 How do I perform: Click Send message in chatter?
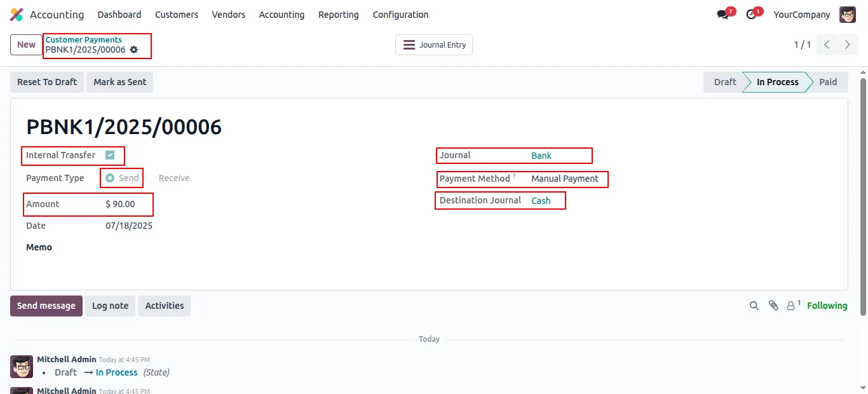click(46, 306)
